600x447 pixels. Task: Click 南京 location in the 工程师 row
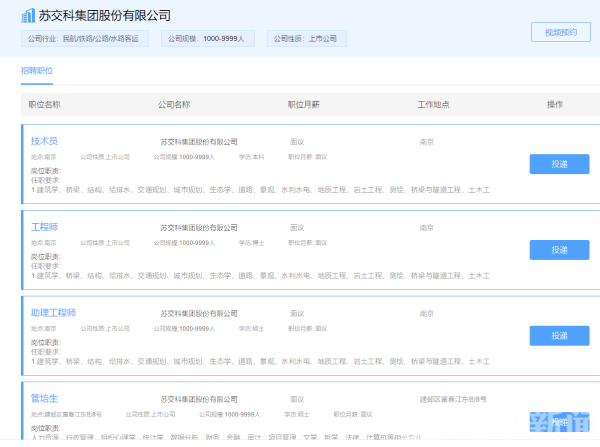(x=427, y=228)
